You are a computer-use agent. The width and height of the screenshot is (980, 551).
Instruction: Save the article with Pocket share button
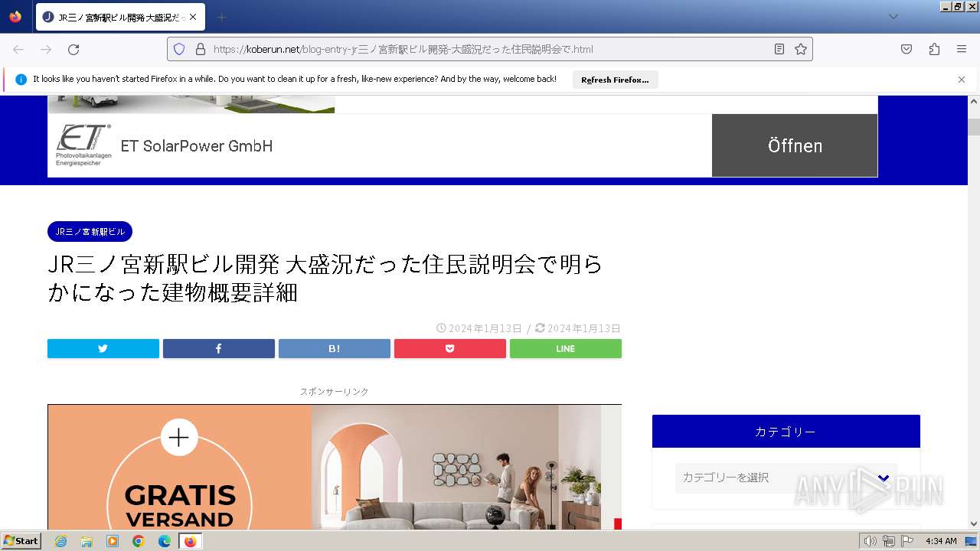450,348
